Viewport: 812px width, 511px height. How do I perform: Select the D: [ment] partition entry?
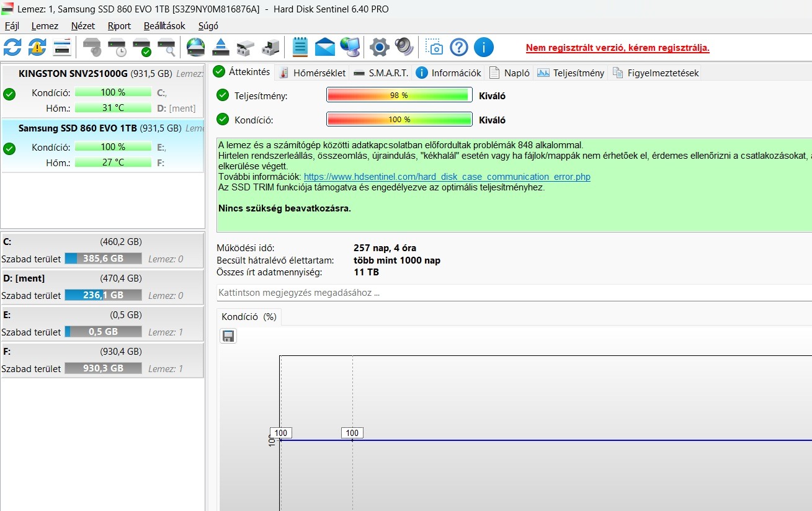(x=102, y=287)
